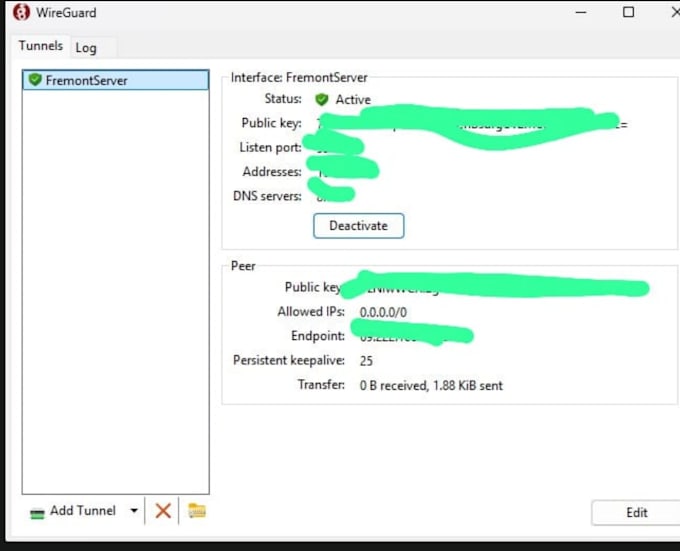Click the Status label
Screen dimensions: 680x551
(x=283, y=99)
